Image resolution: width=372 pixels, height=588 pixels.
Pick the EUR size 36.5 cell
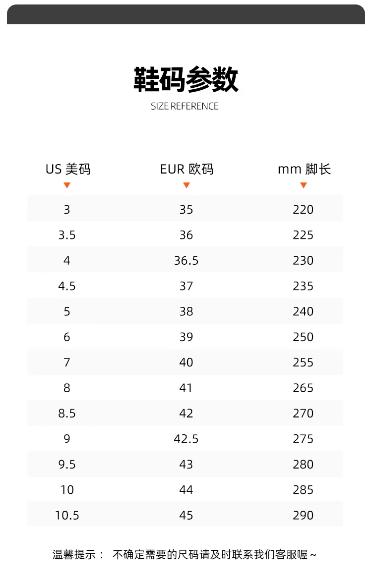click(186, 261)
